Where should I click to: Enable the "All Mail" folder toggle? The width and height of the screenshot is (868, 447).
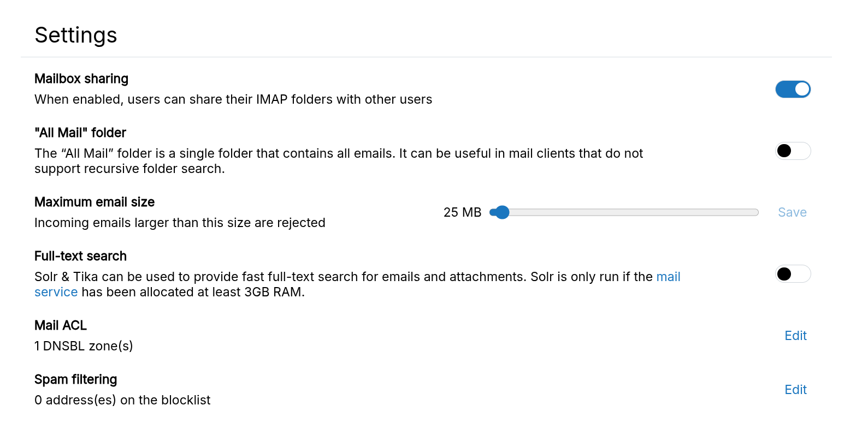[793, 151]
